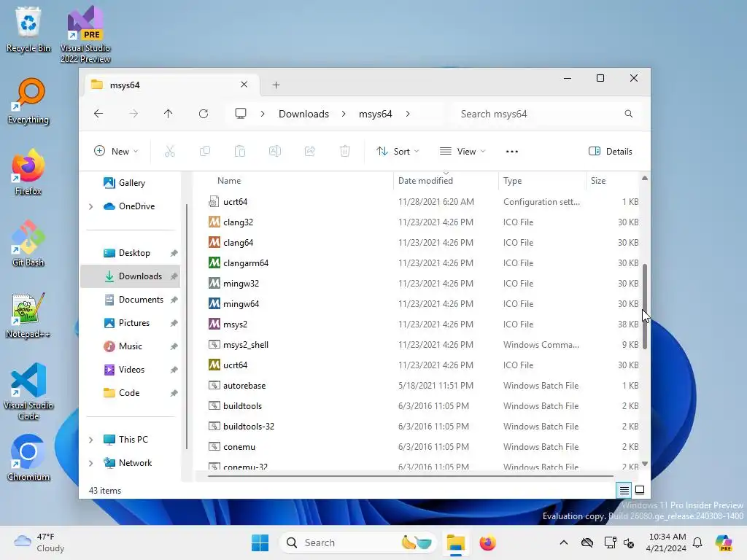Click the Copy icon in toolbar
Viewport: 747px width, 560px height.
coord(205,152)
